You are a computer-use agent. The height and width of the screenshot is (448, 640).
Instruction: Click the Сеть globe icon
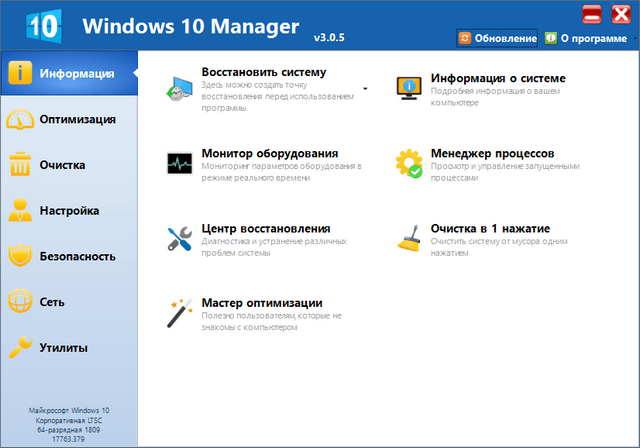coord(20,301)
